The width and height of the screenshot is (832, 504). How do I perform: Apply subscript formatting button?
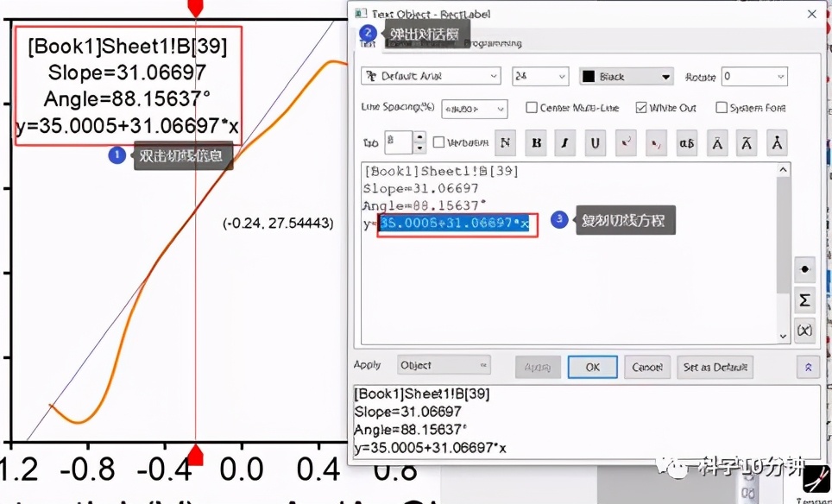tap(657, 142)
